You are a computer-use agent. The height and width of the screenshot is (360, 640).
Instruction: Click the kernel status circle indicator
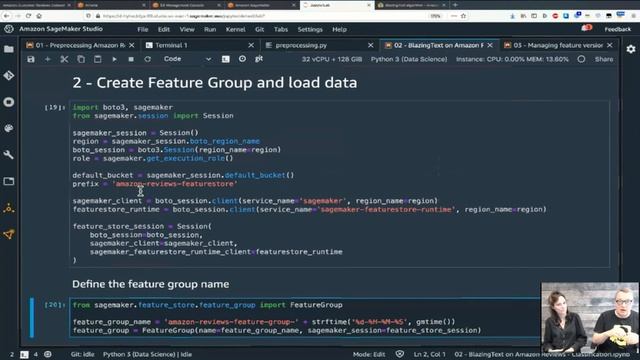coord(581,59)
